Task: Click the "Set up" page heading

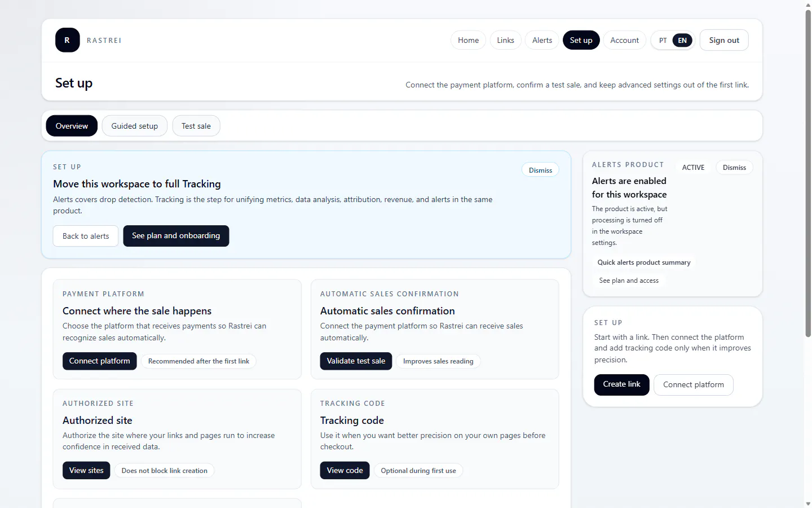Action: [x=74, y=83]
